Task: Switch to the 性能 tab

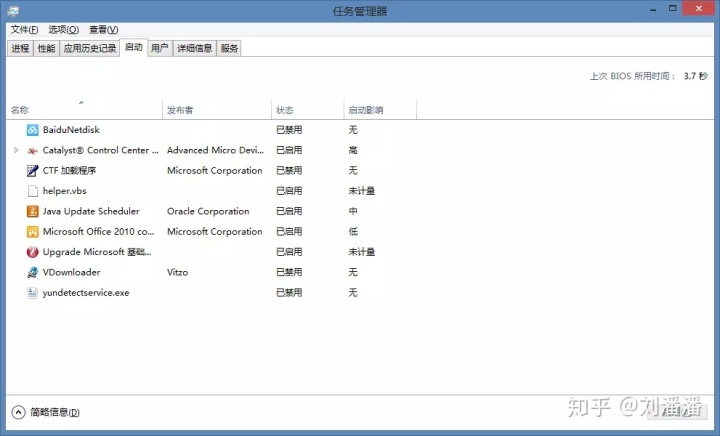Action: point(46,48)
